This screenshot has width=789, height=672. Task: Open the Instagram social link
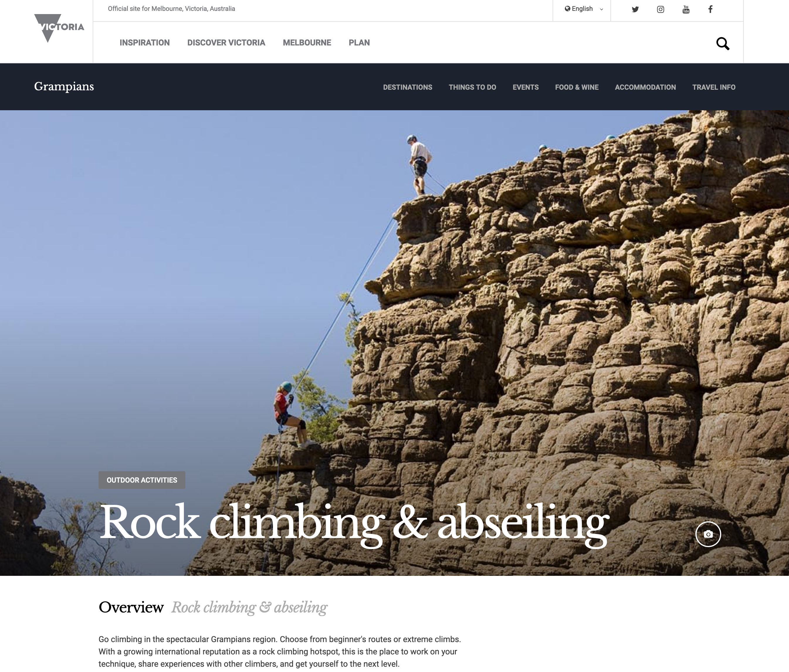[x=661, y=9]
